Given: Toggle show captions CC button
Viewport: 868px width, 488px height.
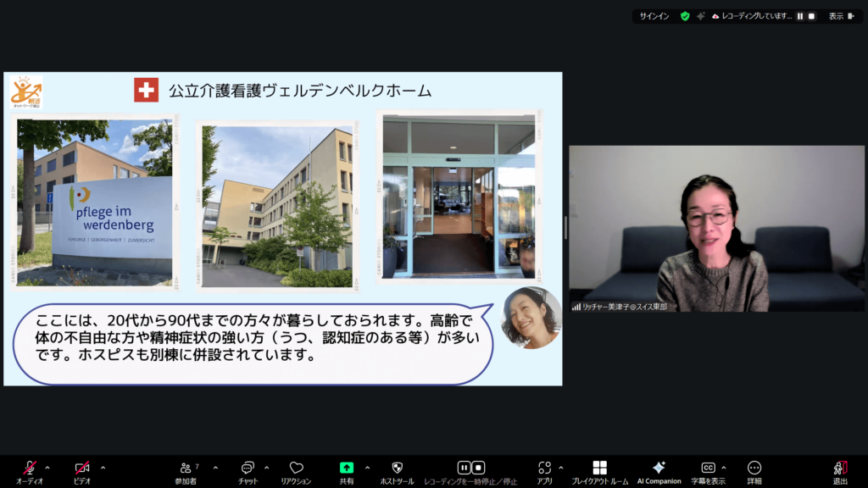Looking at the screenshot, I should click(x=708, y=468).
